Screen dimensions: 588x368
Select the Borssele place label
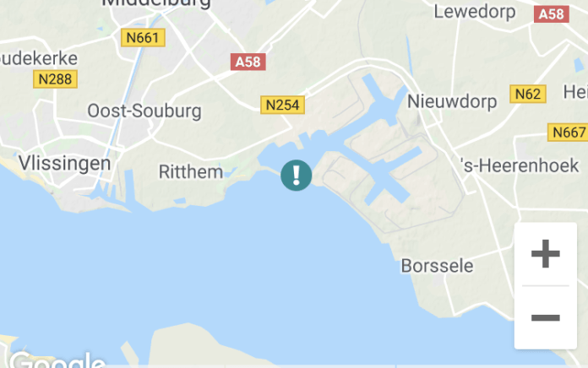coord(438,266)
